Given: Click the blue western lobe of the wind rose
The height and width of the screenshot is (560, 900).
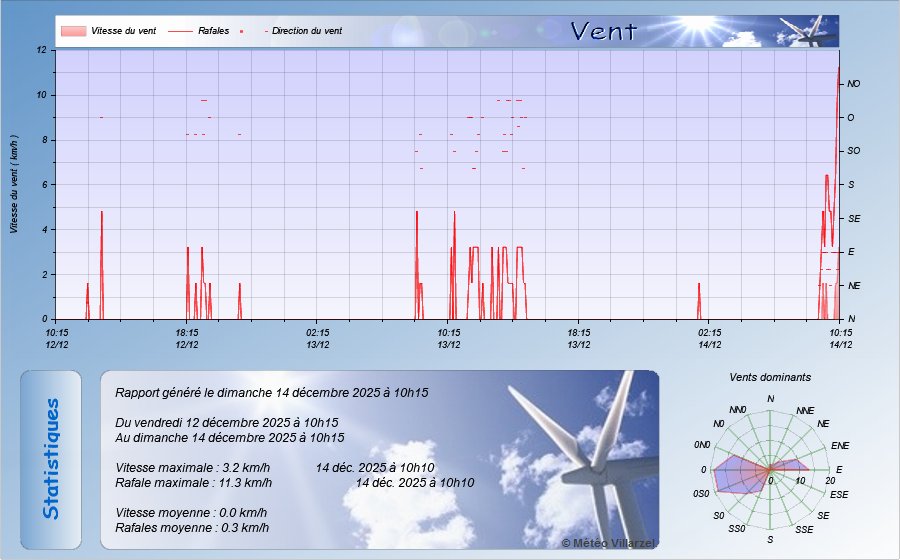Looking at the screenshot, I should point(738,474).
